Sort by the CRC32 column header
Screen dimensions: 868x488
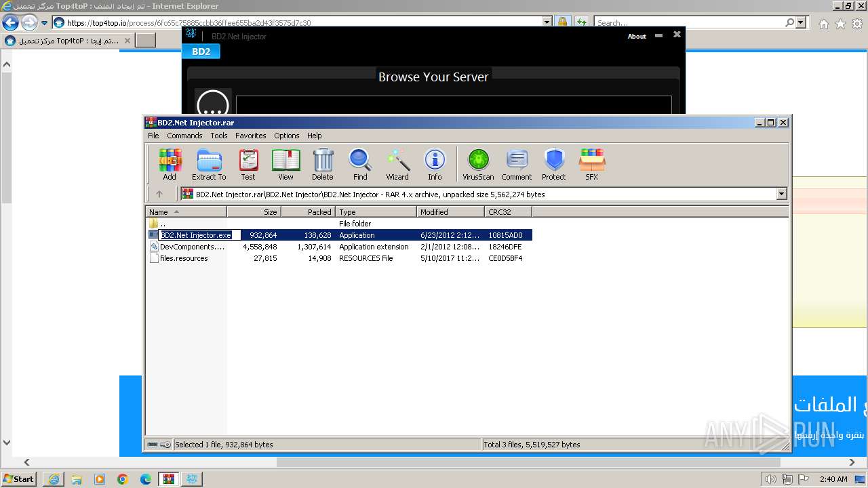(x=508, y=212)
